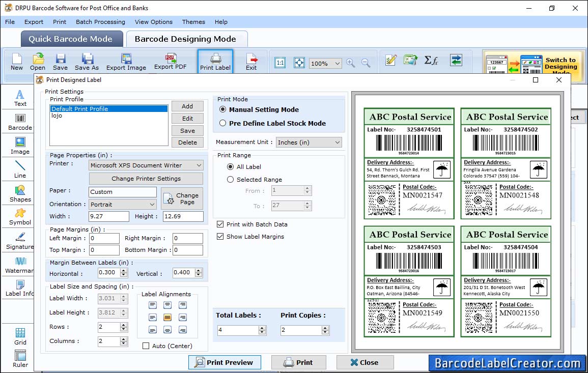The width and height of the screenshot is (588, 373).
Task: Open the Export menu
Action: (x=34, y=22)
